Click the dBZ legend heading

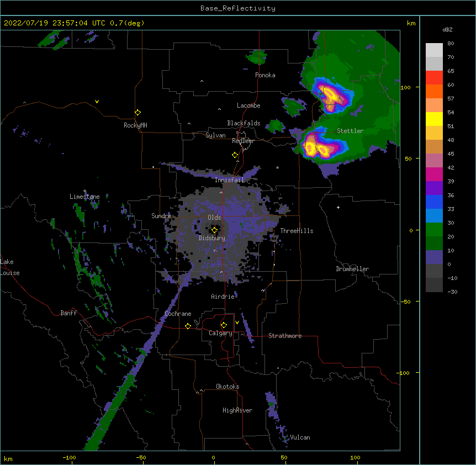(447, 30)
